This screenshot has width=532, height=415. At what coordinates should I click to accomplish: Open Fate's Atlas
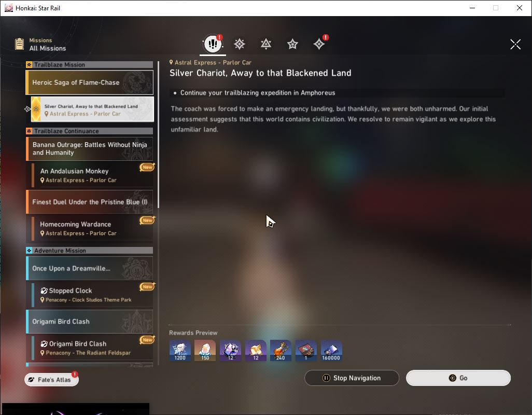click(x=51, y=380)
